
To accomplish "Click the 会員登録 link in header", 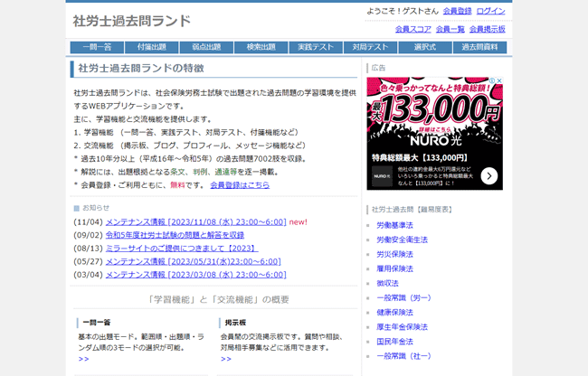I will (457, 11).
